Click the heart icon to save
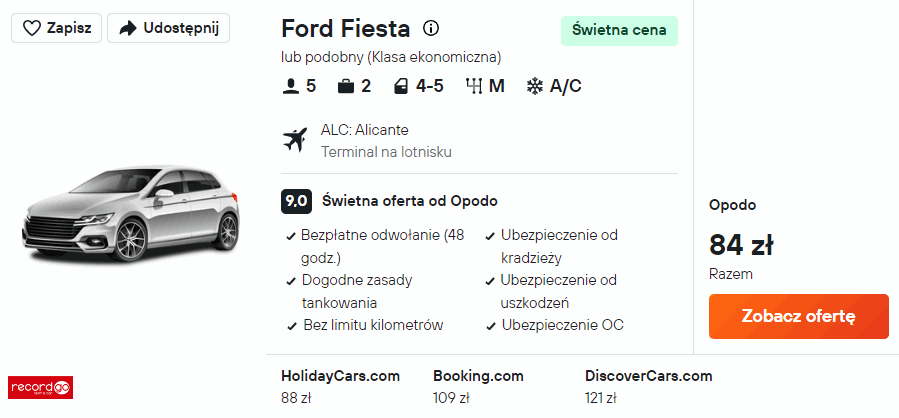899x418 pixels. click(31, 28)
